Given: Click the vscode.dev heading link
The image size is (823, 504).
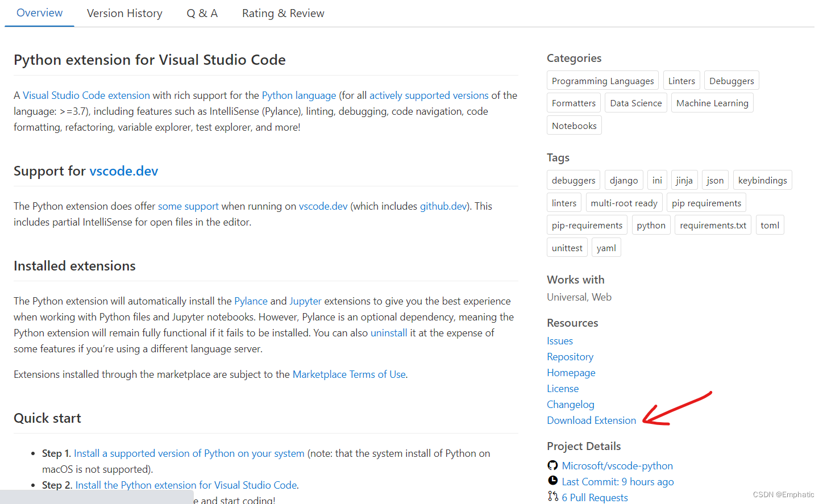Looking at the screenshot, I should (x=124, y=171).
